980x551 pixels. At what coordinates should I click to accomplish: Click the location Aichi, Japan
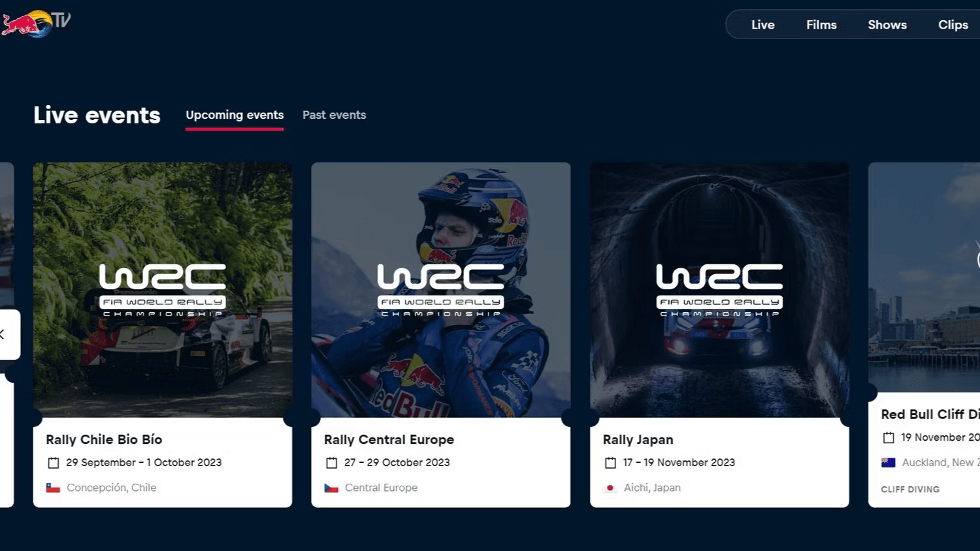652,488
